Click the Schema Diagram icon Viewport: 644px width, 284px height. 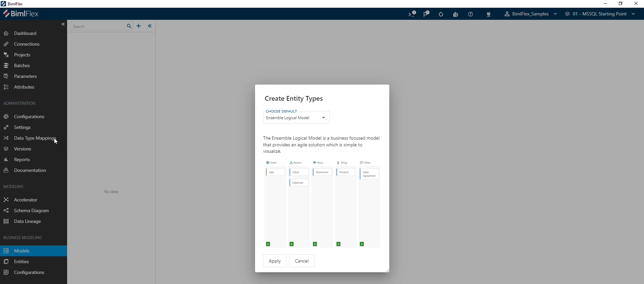[x=6, y=210]
